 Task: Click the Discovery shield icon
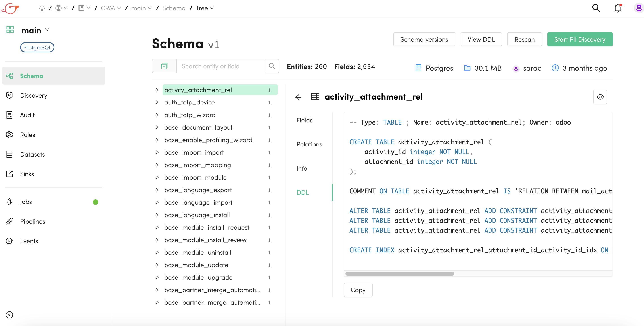pyautogui.click(x=10, y=95)
